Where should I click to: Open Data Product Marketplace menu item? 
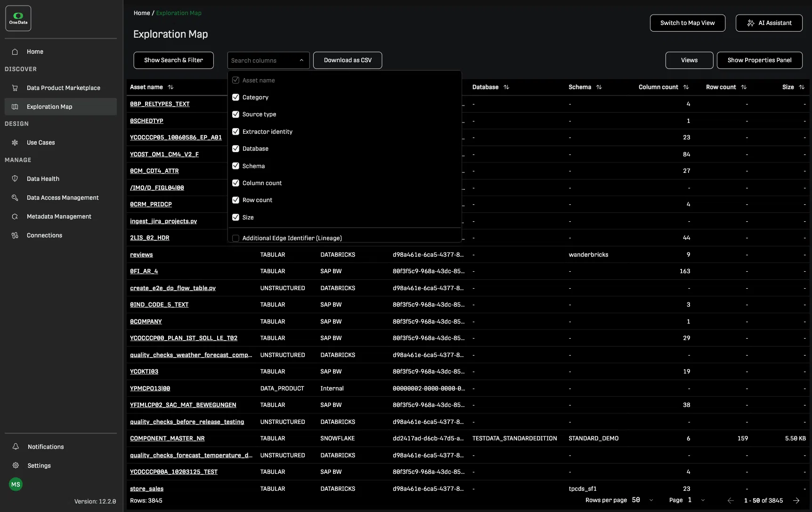pos(61,88)
